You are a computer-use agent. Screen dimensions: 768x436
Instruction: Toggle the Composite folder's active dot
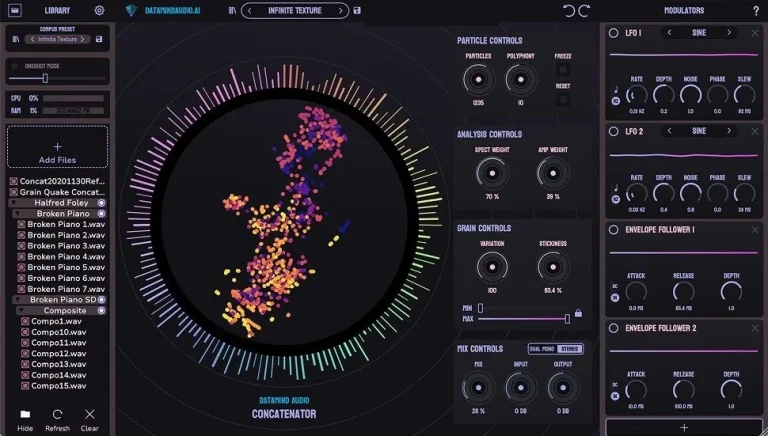point(101,311)
